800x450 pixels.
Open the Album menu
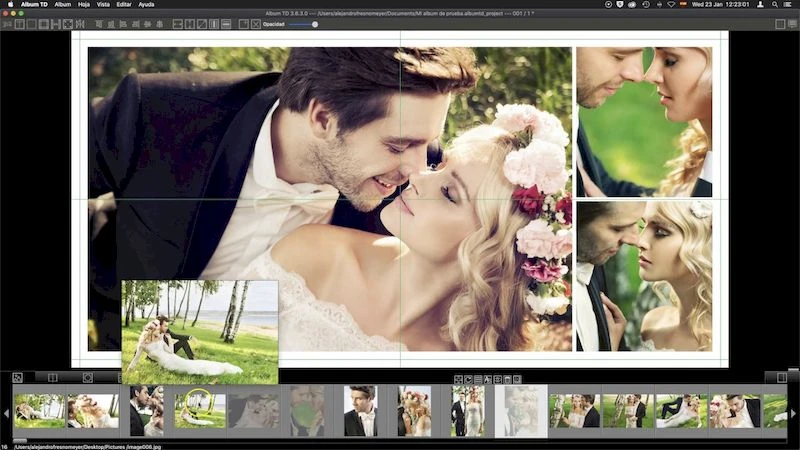pos(63,5)
